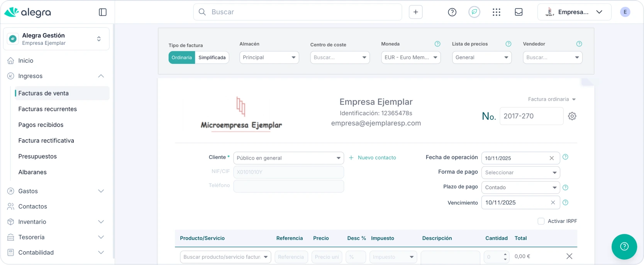
Task: Increase the Cantidad stepper
Action: tap(505, 254)
